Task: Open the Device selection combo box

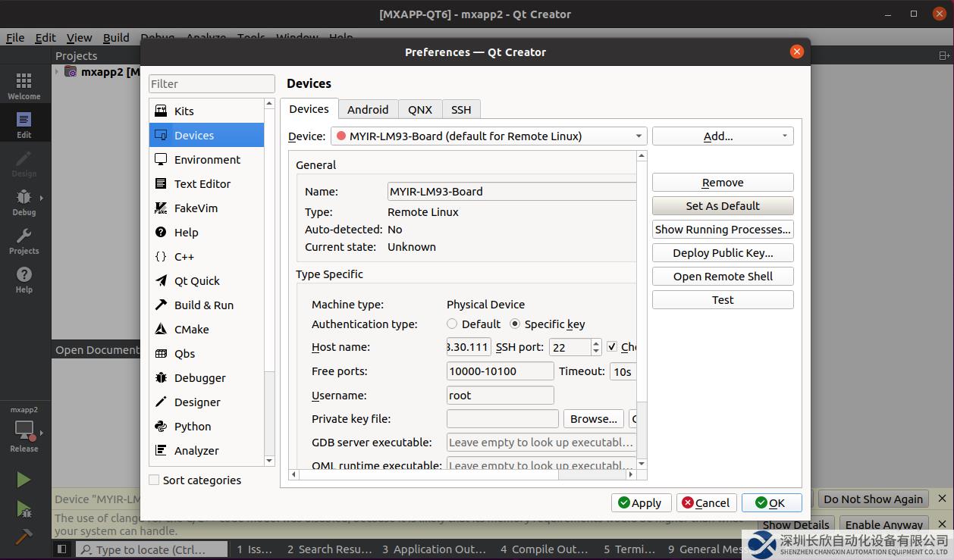Action: [488, 136]
